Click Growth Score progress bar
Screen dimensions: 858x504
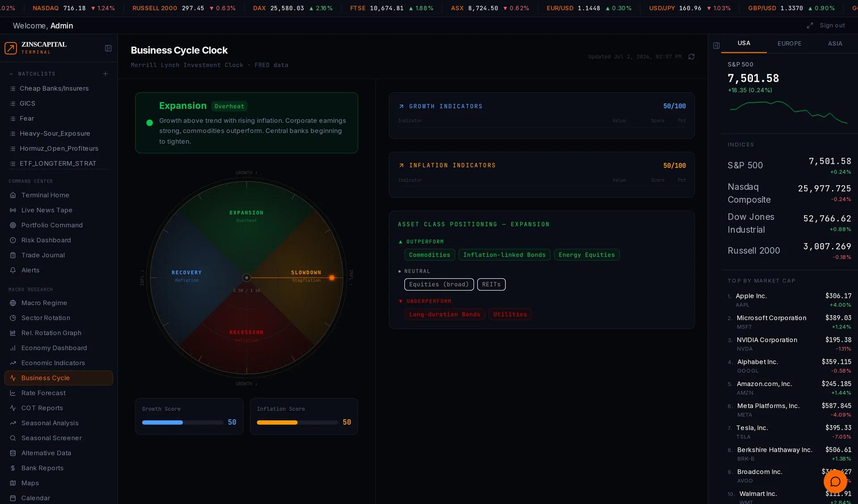coord(182,422)
